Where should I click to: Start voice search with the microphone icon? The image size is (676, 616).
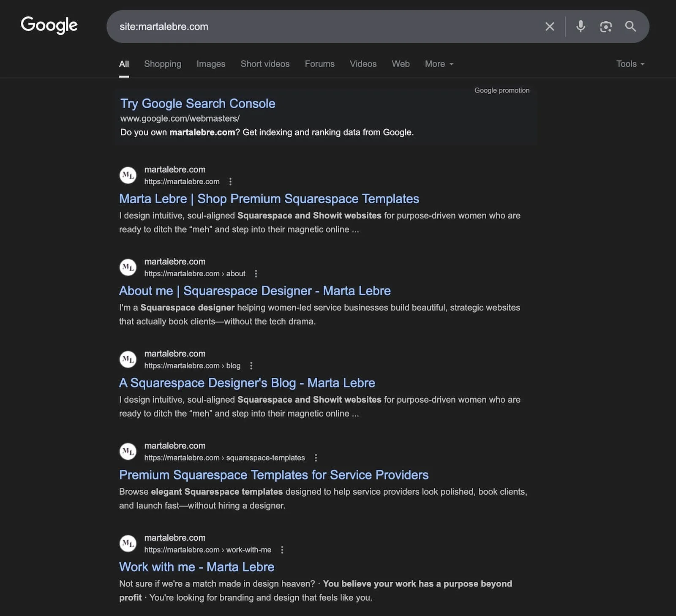tap(581, 27)
